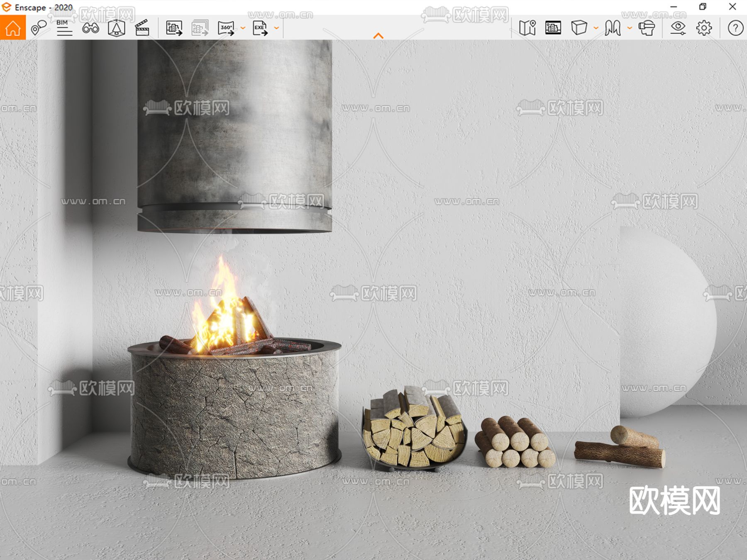The width and height of the screenshot is (747, 560).
Task: Open general settings gear icon
Action: coord(704,28)
